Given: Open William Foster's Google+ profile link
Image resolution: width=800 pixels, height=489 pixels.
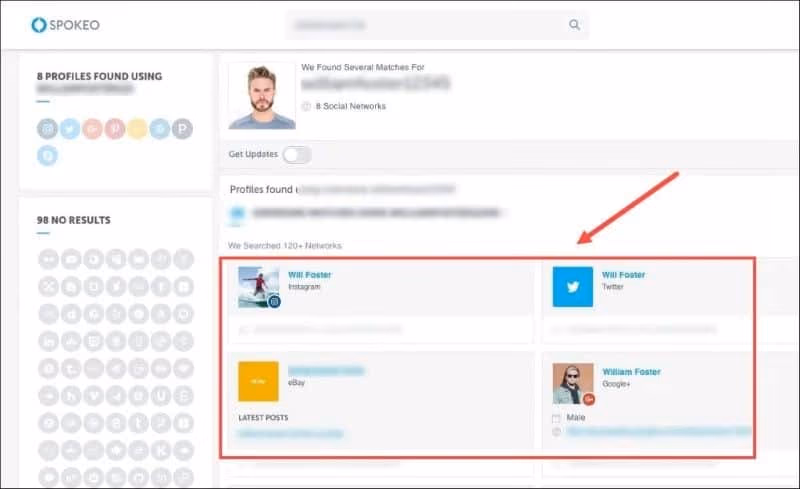Looking at the screenshot, I should [x=630, y=372].
